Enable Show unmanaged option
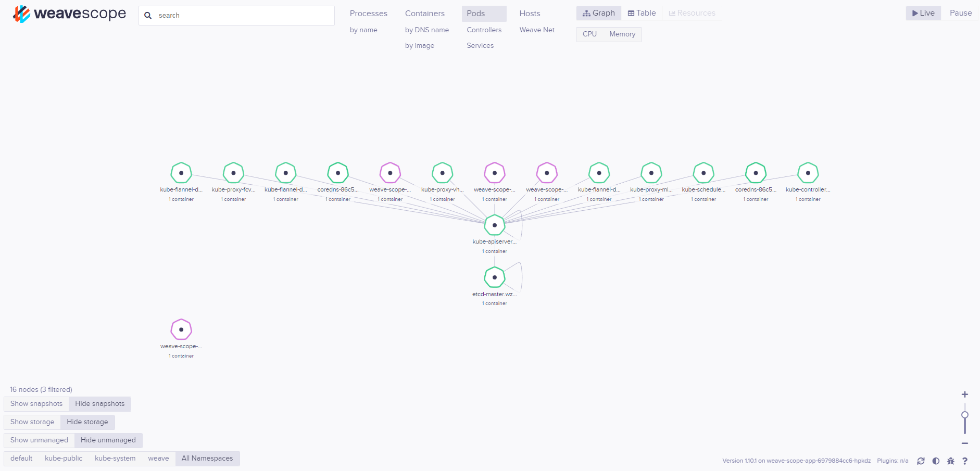Viewport: 980px width, 471px height. (39, 440)
